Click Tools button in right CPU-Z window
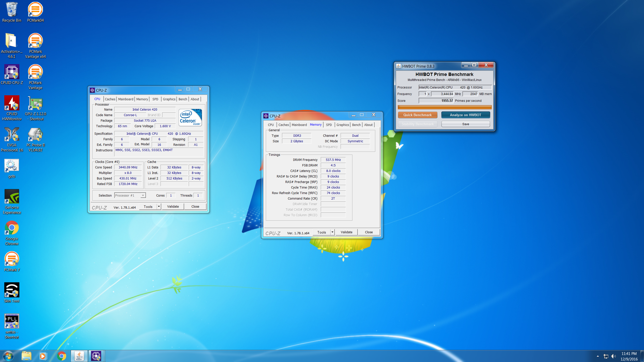Viewport: 644px width, 362px height. pos(322,232)
